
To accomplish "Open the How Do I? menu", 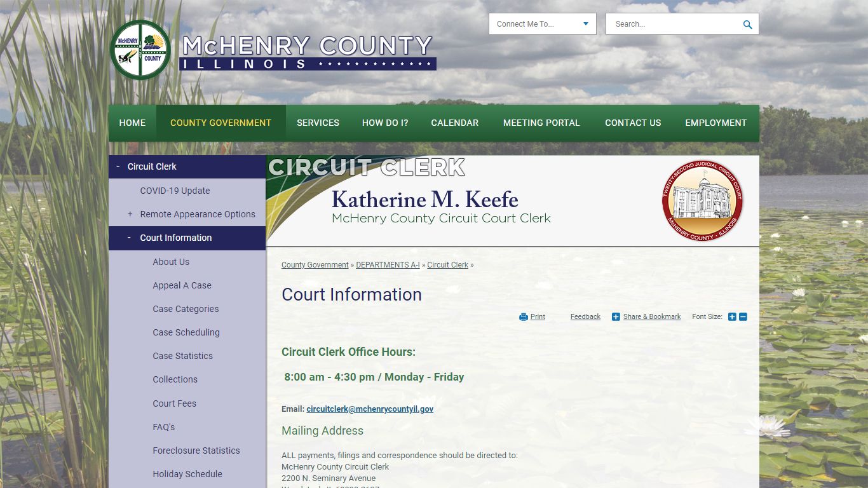I will (x=385, y=123).
